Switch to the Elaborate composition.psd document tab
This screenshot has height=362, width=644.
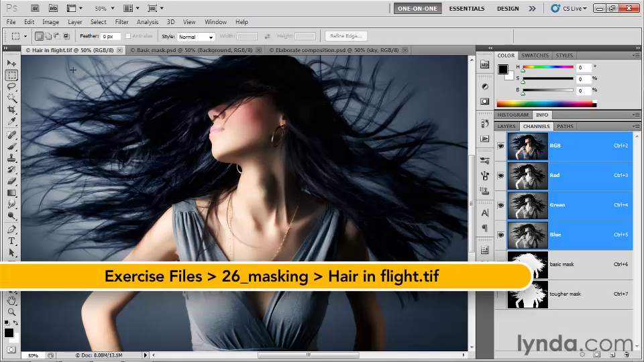click(x=337, y=50)
